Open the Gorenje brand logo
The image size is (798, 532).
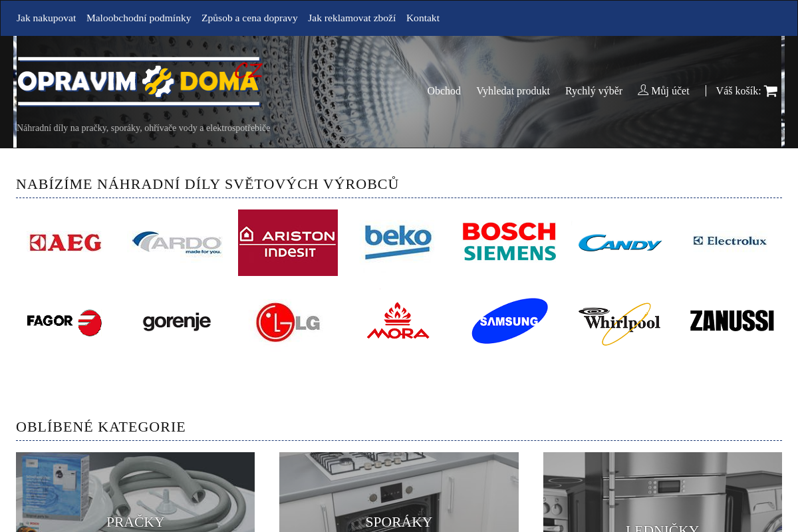[x=177, y=322]
